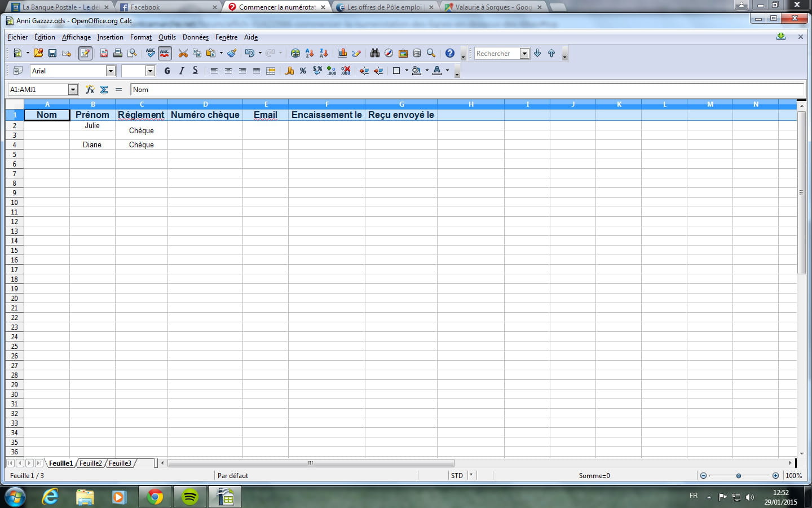Open the Gallery picture icon
This screenshot has height=508, width=812.
pyautogui.click(x=403, y=53)
